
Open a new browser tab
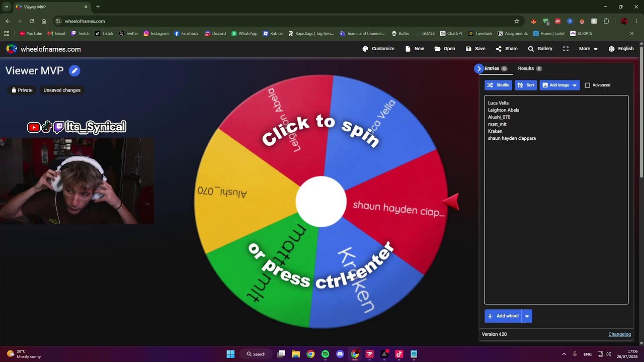98,7
